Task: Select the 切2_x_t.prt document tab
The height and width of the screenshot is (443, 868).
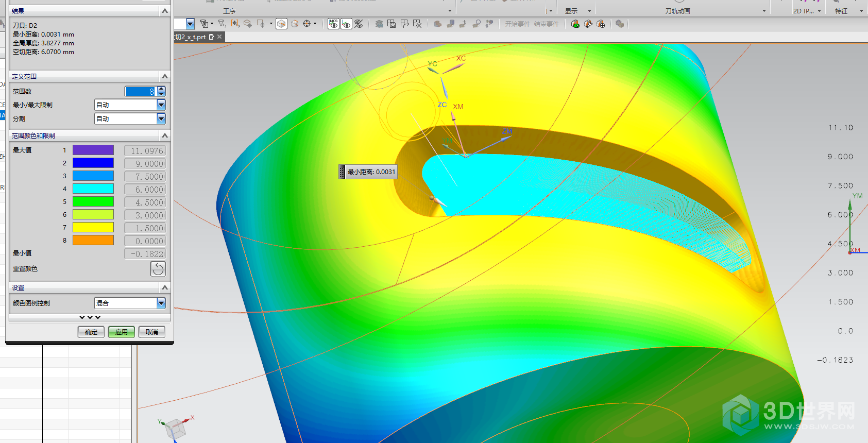Action: click(190, 37)
